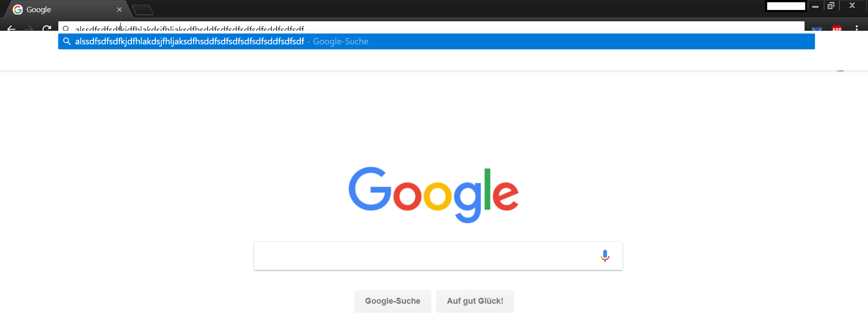
Task: Open a new tab
Action: (142, 10)
